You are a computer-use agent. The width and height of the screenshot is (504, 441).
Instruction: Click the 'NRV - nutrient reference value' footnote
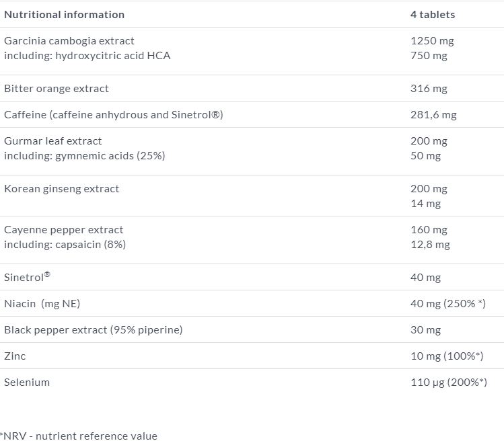point(79,436)
